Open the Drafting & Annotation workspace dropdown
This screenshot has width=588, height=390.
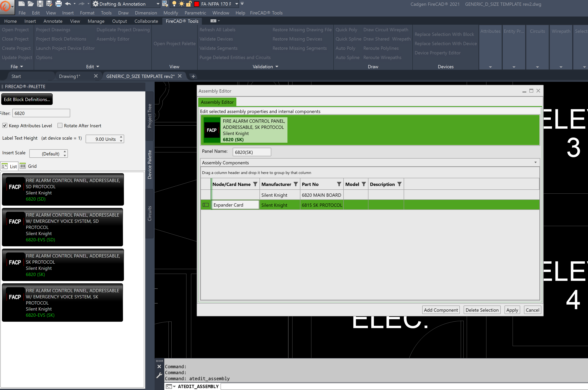coord(158,4)
